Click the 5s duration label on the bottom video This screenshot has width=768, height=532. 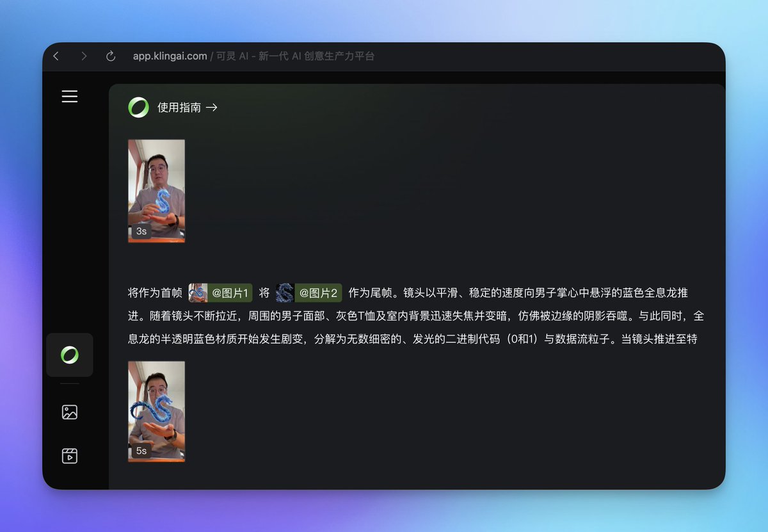[141, 451]
